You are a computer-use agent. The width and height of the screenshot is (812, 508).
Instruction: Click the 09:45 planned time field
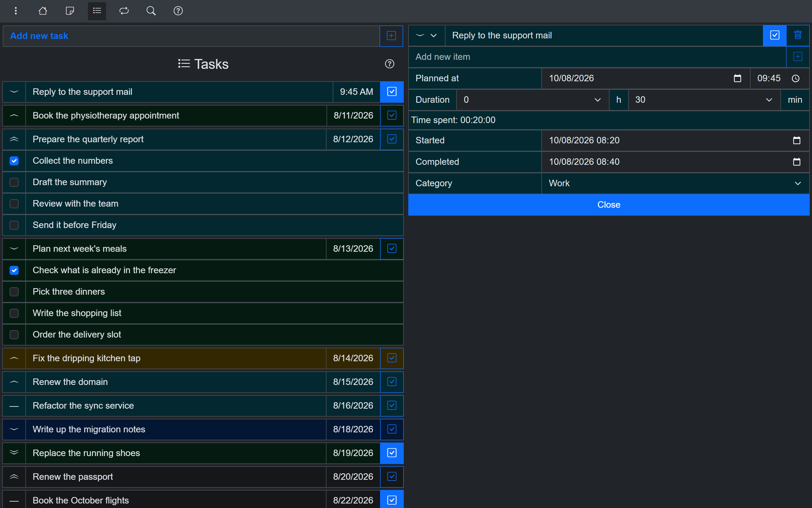point(780,78)
